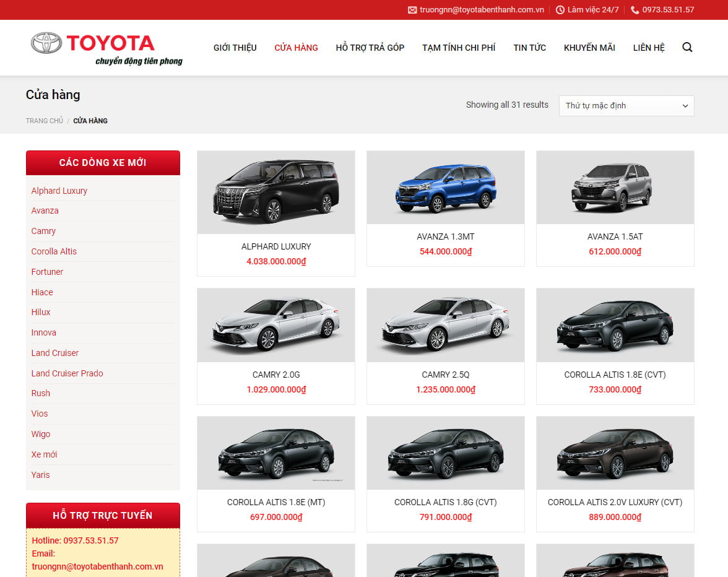Viewport: 728px width, 577px height.
Task: Click Corolla Altis 1.8E (MT) image
Action: point(276,453)
